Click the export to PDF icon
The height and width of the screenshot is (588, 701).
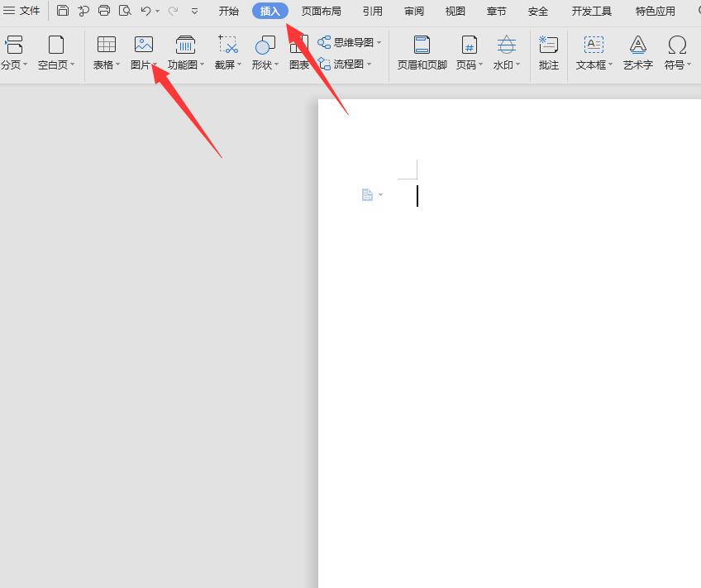[83, 10]
